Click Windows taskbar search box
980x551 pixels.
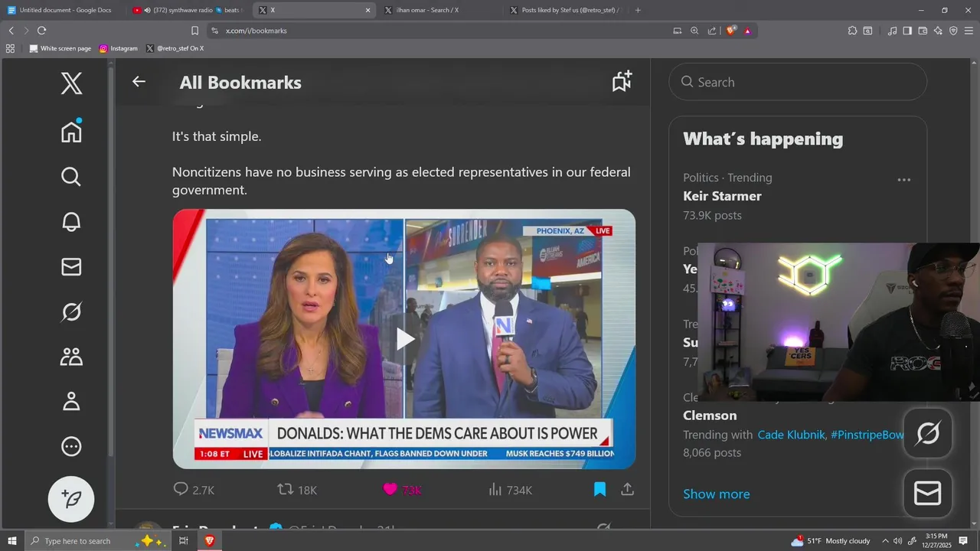(x=97, y=541)
